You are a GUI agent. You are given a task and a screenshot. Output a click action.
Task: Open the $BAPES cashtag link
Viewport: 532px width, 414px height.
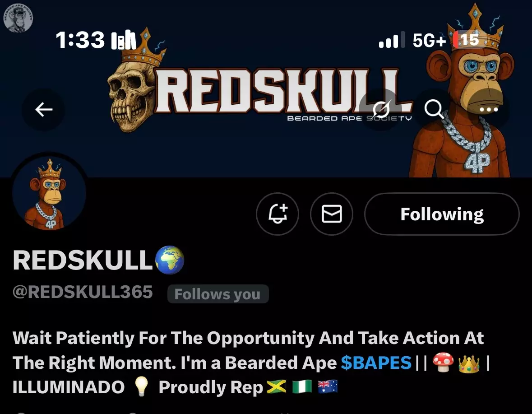coord(376,363)
